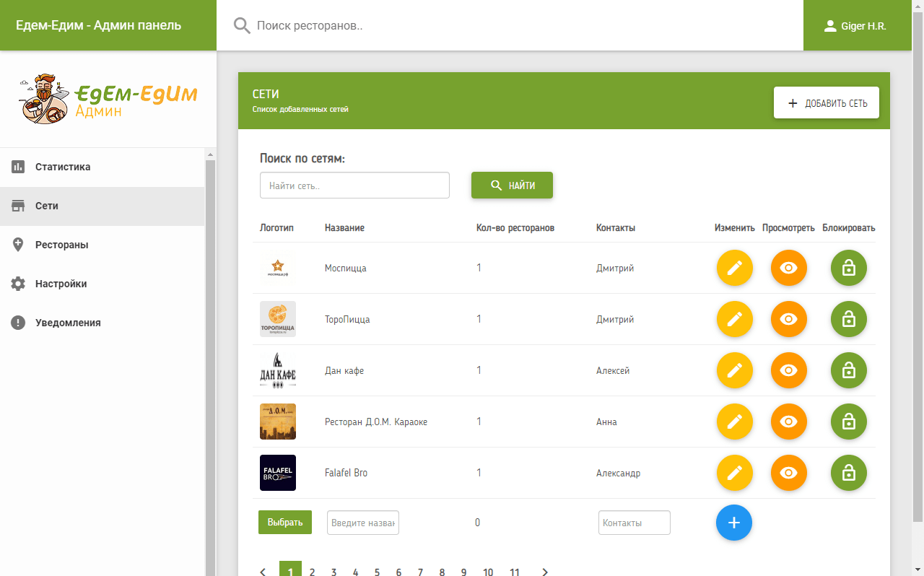This screenshot has width=924, height=576.
Task: Focus the Найти сеть input field
Action: coord(354,186)
